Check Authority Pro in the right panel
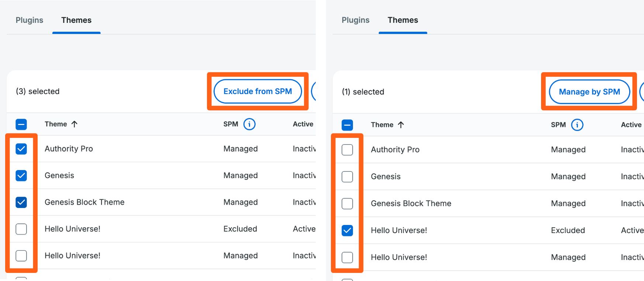Screen dimensions: 644x281 pos(347,150)
